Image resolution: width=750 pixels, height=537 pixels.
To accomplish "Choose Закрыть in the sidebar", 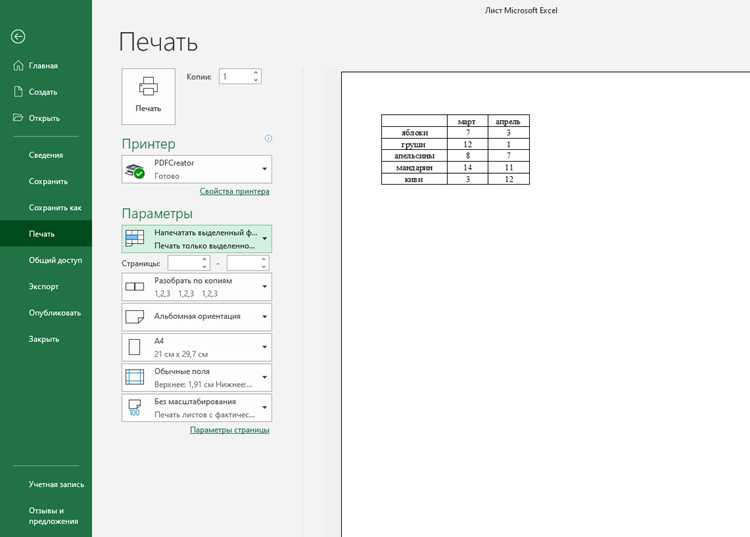I will (x=46, y=339).
